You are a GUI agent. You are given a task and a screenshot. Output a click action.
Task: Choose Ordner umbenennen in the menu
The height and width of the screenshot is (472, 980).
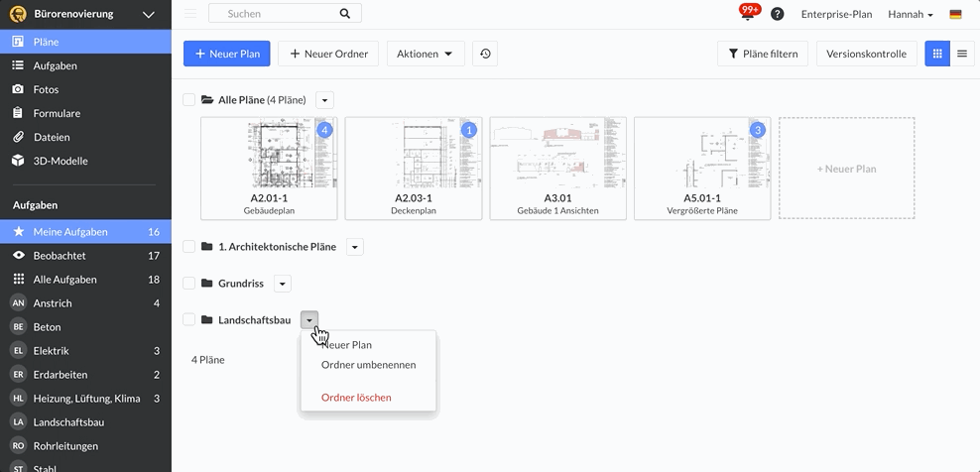[368, 365]
